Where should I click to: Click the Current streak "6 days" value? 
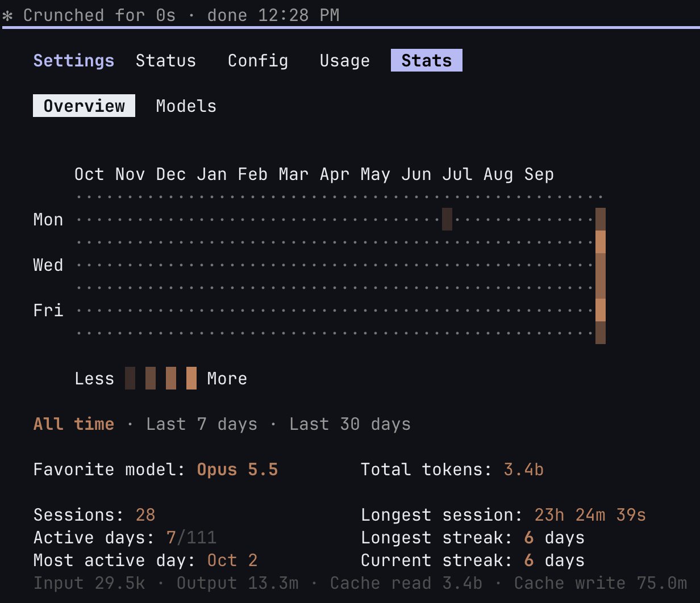tap(555, 560)
